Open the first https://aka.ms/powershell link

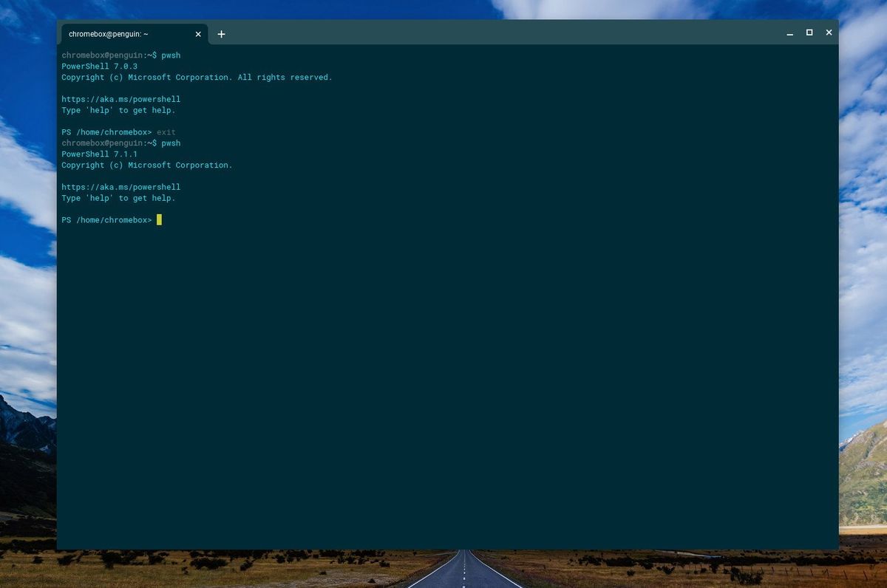[120, 99]
